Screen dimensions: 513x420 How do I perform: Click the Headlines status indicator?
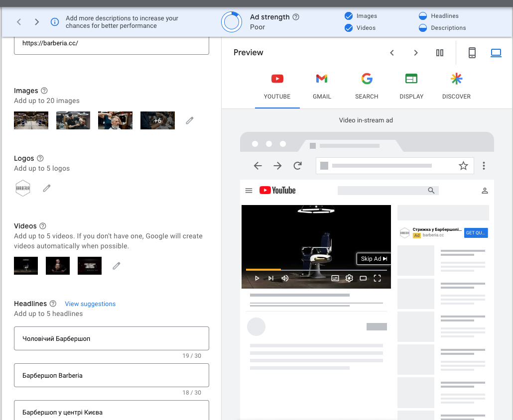click(423, 16)
